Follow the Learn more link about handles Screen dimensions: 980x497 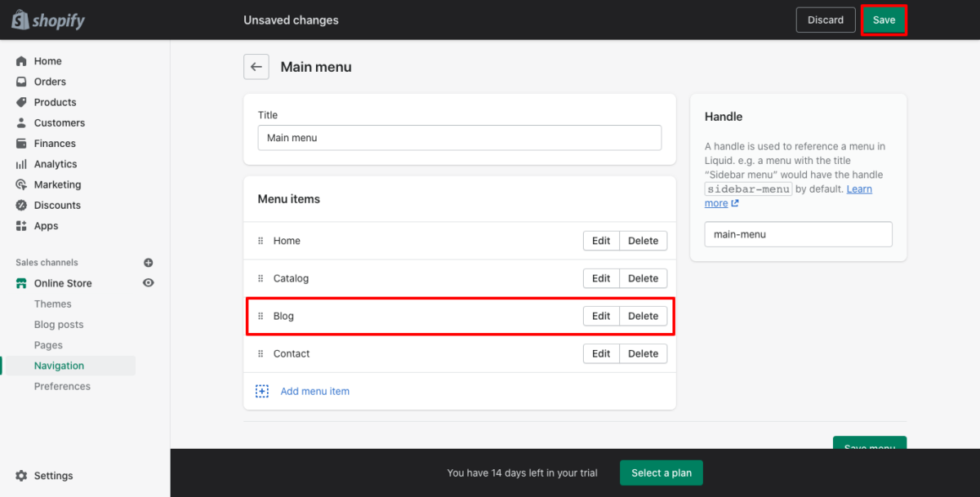point(858,189)
